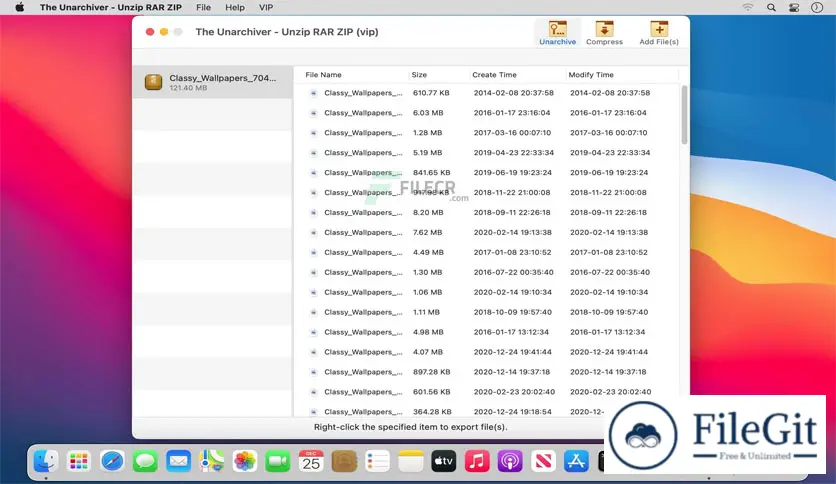Sort by Modify Time column header
The width and height of the screenshot is (836, 484).
pyautogui.click(x=591, y=75)
